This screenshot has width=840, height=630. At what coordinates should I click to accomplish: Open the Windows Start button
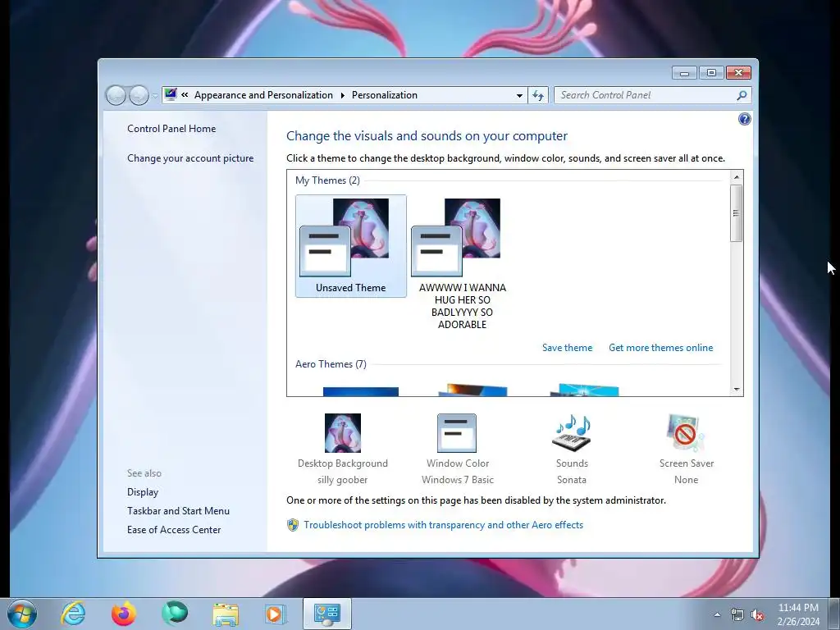(22, 614)
